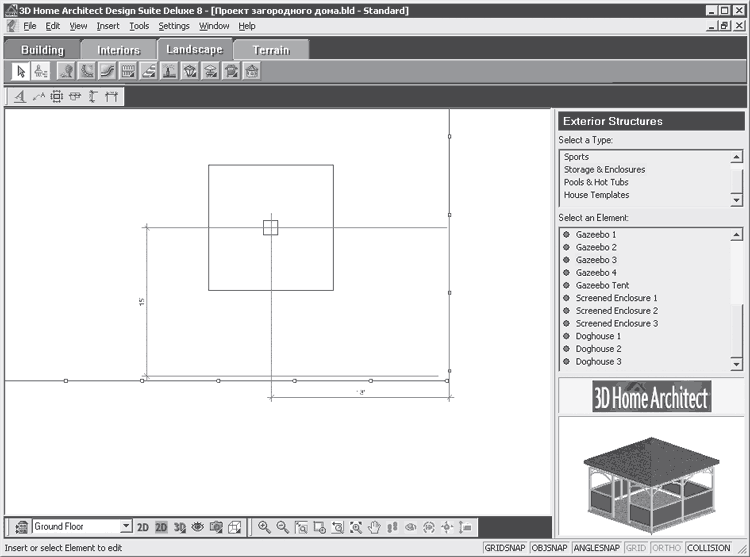Select the exterior structures house icon
This screenshot has height=557, width=750.
[x=252, y=72]
